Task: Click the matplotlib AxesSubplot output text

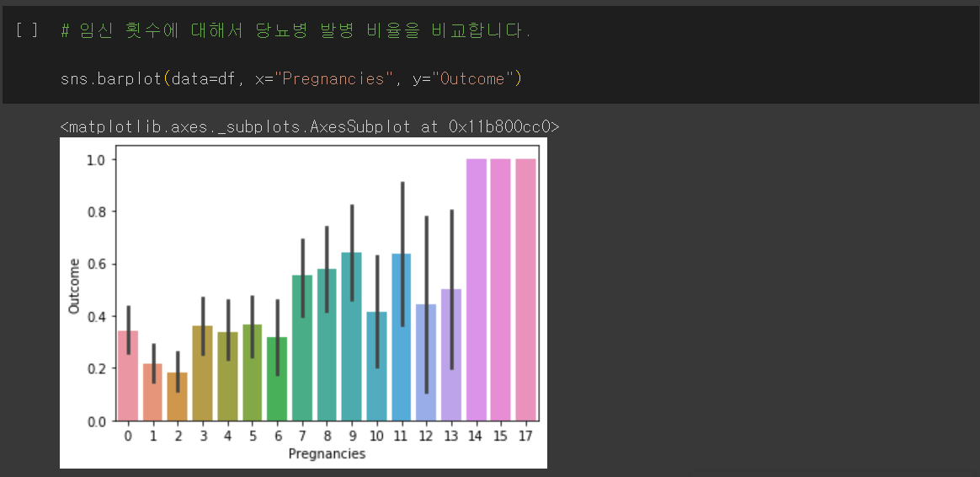Action: pyautogui.click(x=309, y=126)
